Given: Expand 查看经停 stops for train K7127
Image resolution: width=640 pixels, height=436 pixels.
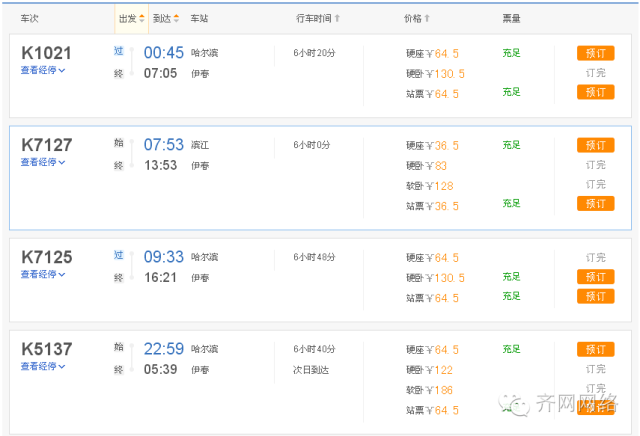Looking at the screenshot, I should coord(43,162).
